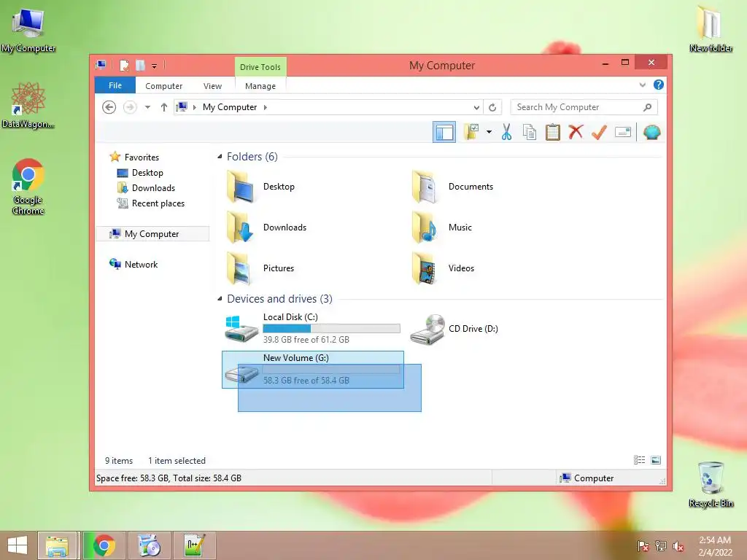Switch to the Computer ribbon tab
Screen dimensions: 747x560
[x=163, y=86]
